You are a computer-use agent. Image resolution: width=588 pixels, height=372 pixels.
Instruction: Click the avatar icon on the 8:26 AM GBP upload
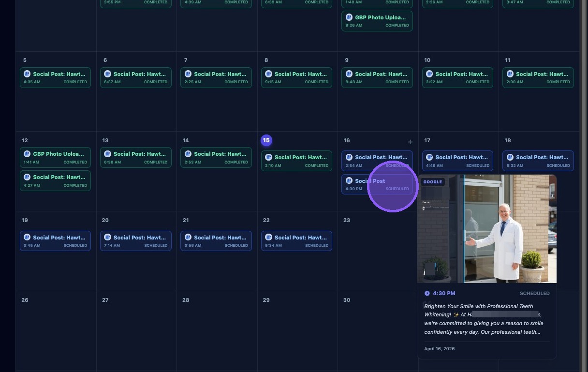[x=349, y=17]
